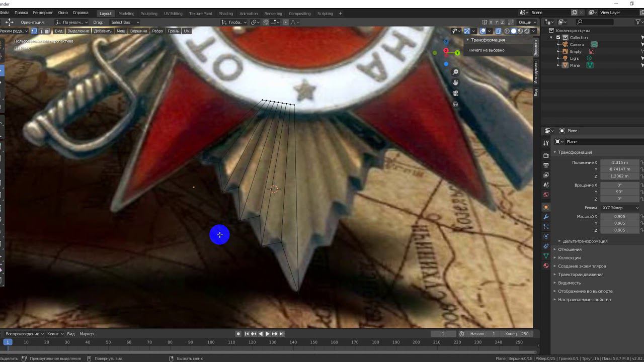Enable solid viewport shading

point(513,31)
